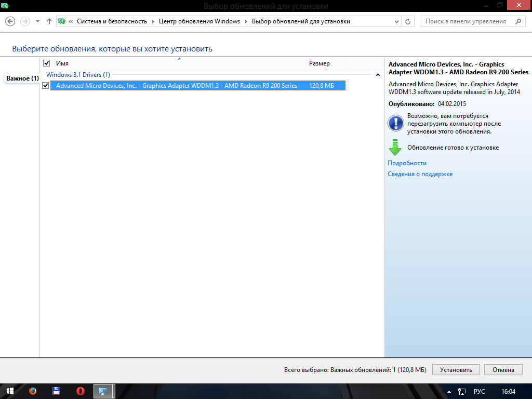Open the Windows Start button

tap(10, 391)
